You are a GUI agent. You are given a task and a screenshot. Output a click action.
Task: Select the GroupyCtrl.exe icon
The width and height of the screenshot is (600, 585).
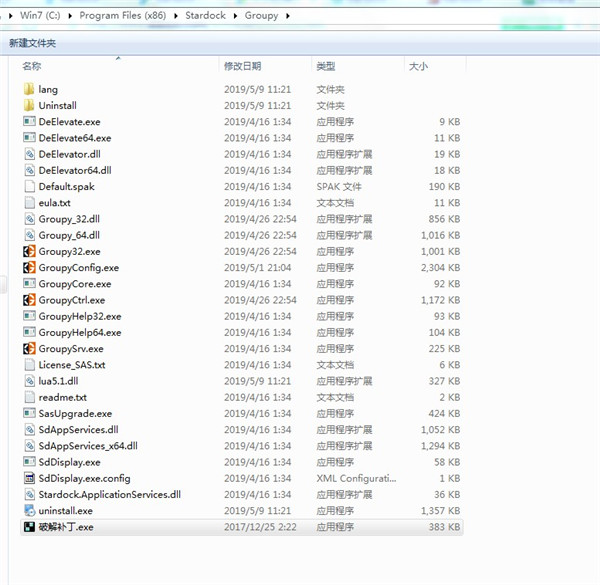tap(29, 300)
